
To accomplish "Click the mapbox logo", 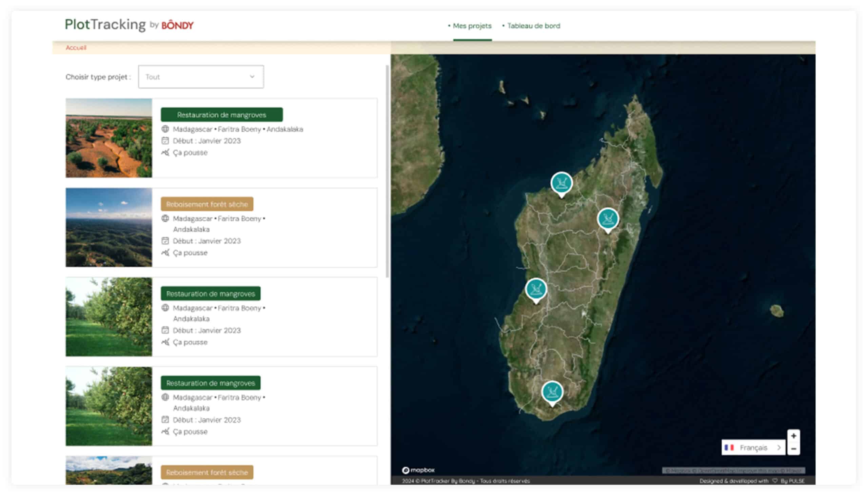I will pyautogui.click(x=418, y=470).
